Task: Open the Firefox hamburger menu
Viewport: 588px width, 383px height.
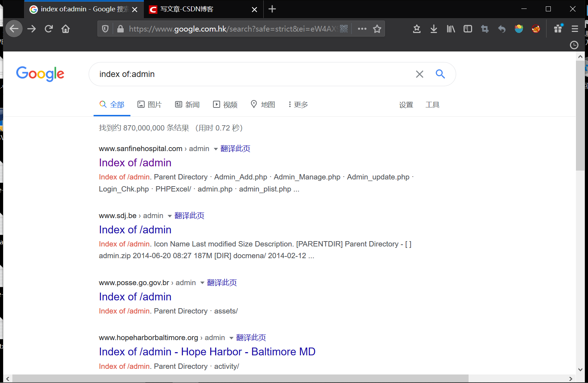Action: (575, 29)
